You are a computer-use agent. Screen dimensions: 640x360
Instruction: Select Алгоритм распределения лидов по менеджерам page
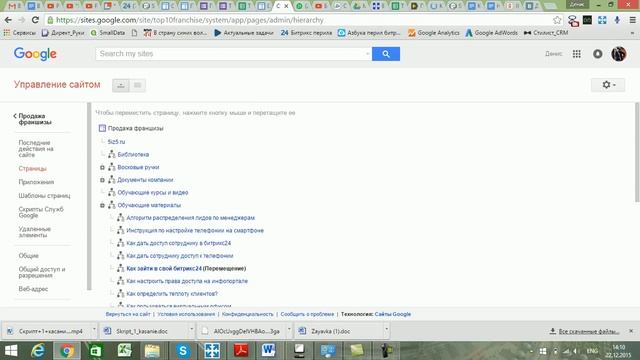click(190, 218)
